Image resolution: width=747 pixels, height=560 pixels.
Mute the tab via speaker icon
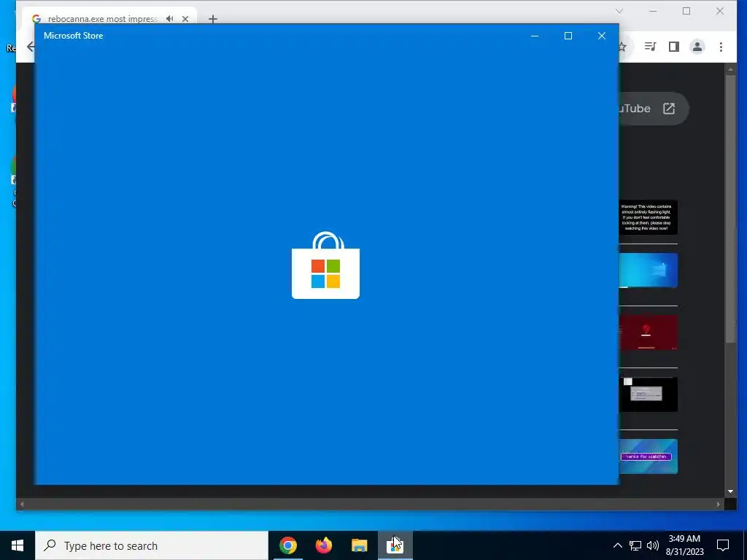click(169, 19)
